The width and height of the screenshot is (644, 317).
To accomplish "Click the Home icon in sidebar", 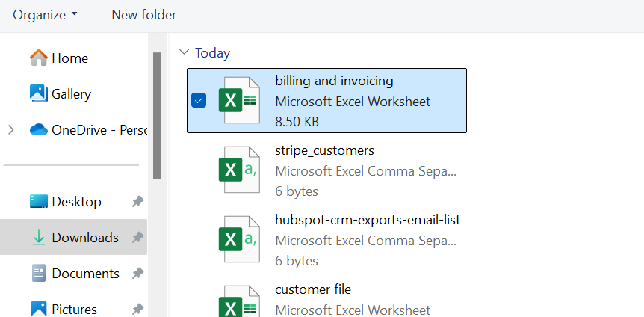I will pos(39,58).
